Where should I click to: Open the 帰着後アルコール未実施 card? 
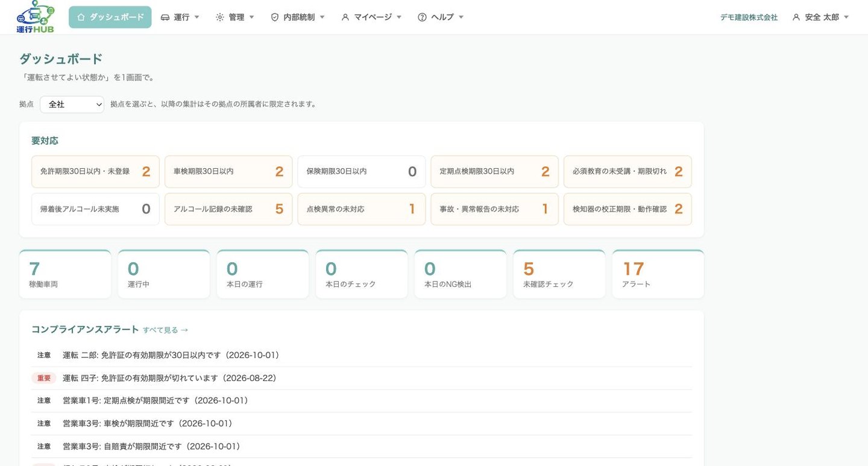(95, 209)
